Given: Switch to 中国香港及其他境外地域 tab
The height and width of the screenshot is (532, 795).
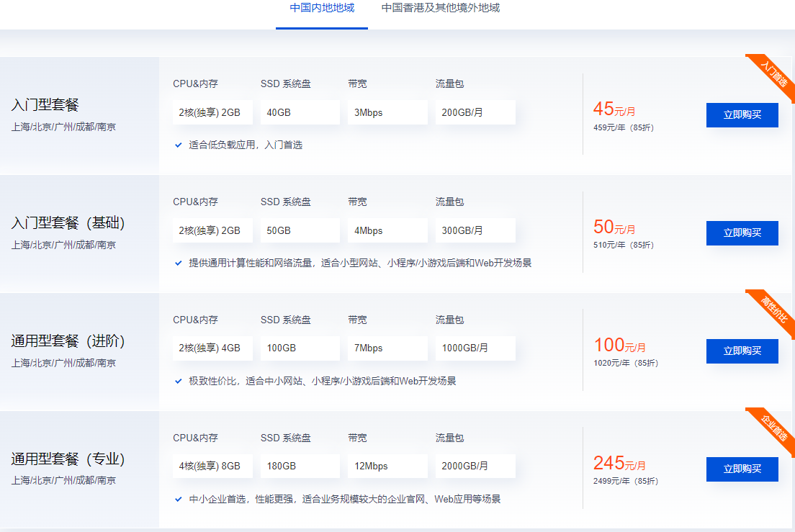Looking at the screenshot, I should (441, 8).
